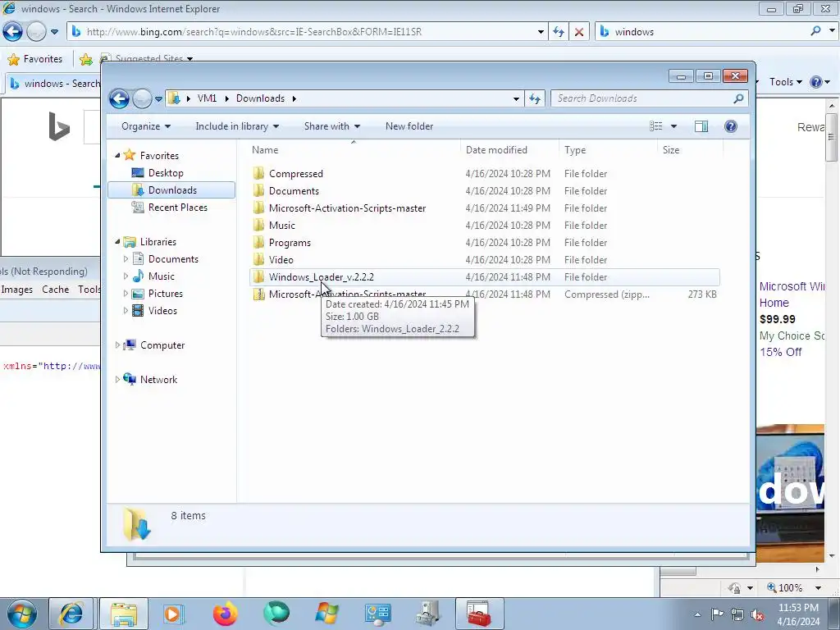The width and height of the screenshot is (840, 630).
Task: Expand the Documents library node
Action: tap(126, 258)
